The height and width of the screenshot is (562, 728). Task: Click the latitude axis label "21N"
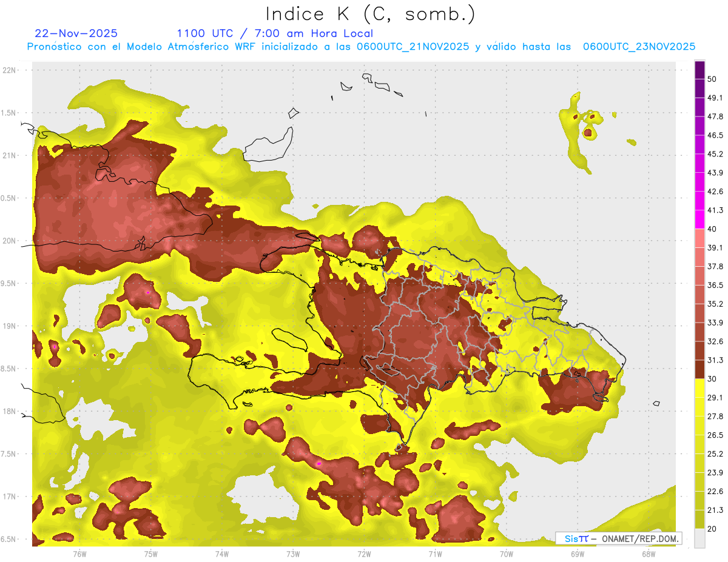(x=10, y=156)
